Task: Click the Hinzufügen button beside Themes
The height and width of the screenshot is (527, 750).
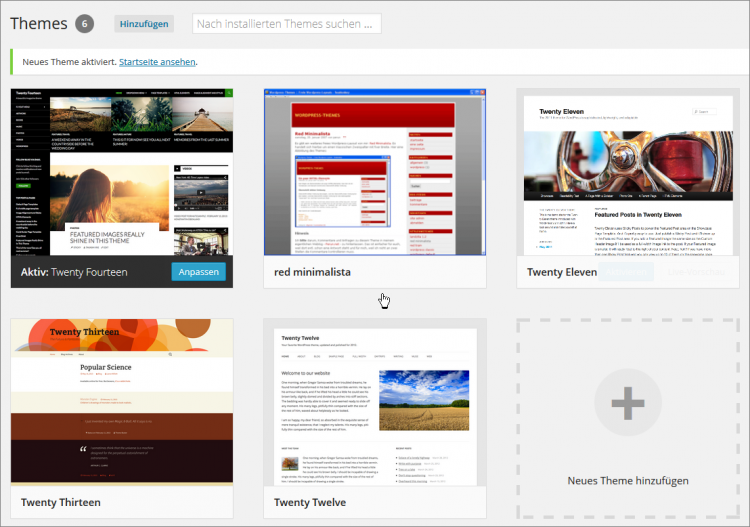Action: (x=144, y=23)
